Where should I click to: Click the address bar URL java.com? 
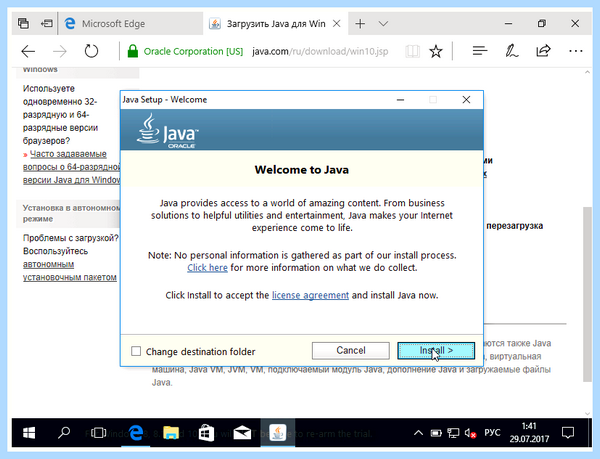click(x=320, y=51)
